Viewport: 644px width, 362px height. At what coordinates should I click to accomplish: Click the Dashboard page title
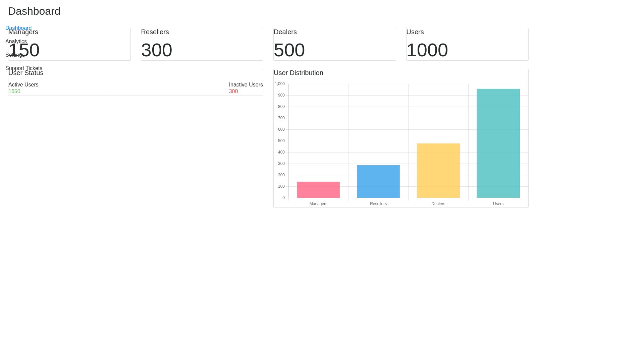[x=34, y=11]
